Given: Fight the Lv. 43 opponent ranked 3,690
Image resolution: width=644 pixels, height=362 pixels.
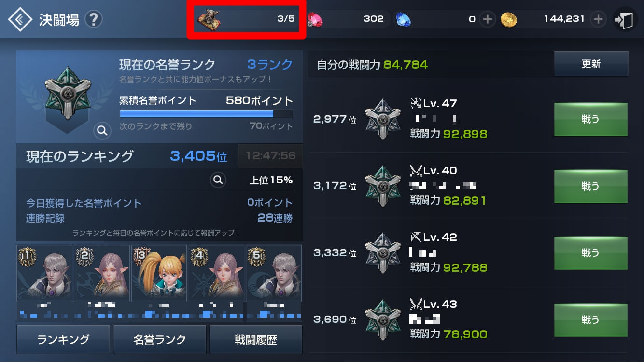Looking at the screenshot, I should point(590,320).
